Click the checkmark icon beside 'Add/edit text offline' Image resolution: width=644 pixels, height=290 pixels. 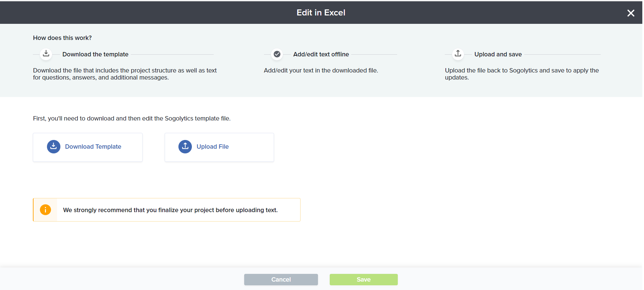[277, 54]
